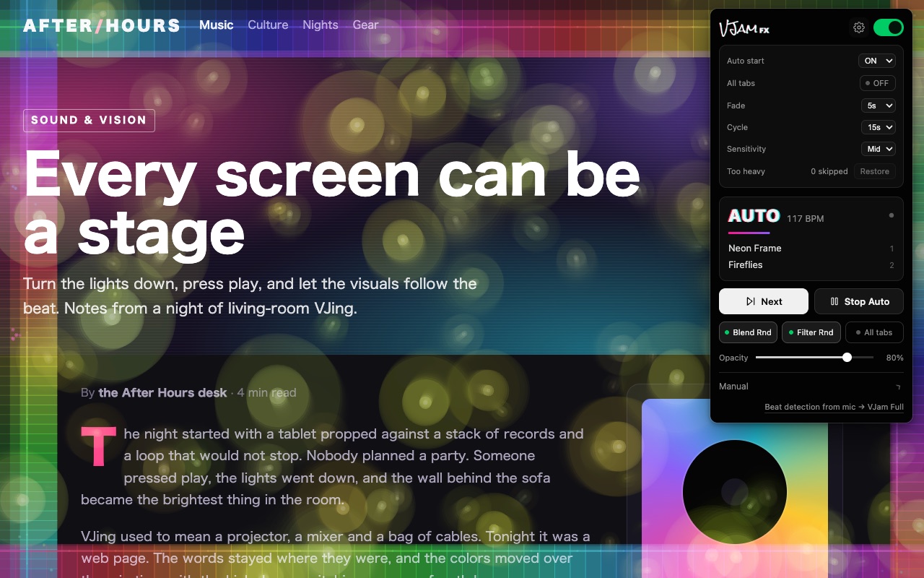The width and height of the screenshot is (924, 578).
Task: Open the Nights nav item
Action: pos(321,25)
